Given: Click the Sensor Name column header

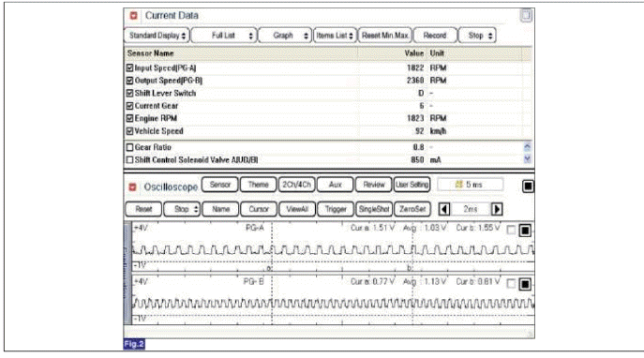Looking at the screenshot, I should point(150,53).
